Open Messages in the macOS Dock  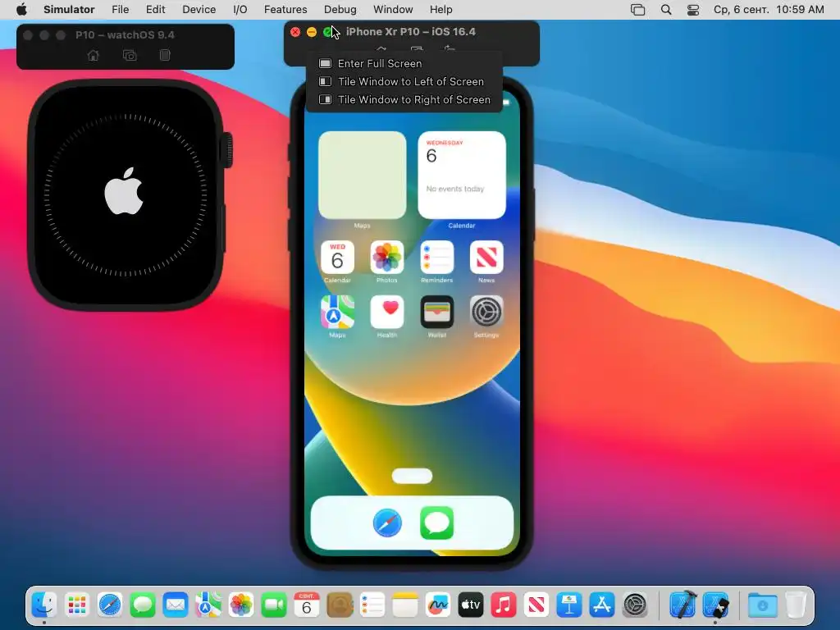click(x=143, y=605)
